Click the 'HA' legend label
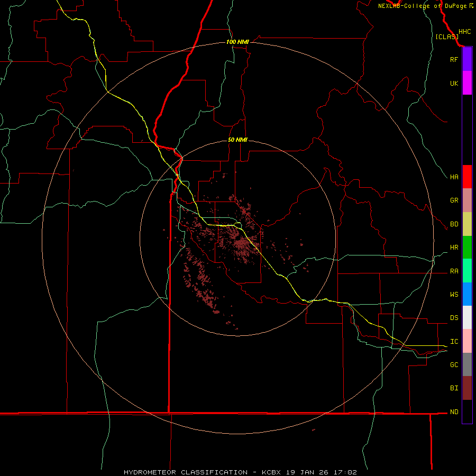Viewport: 476px width, 476px height. [454, 177]
